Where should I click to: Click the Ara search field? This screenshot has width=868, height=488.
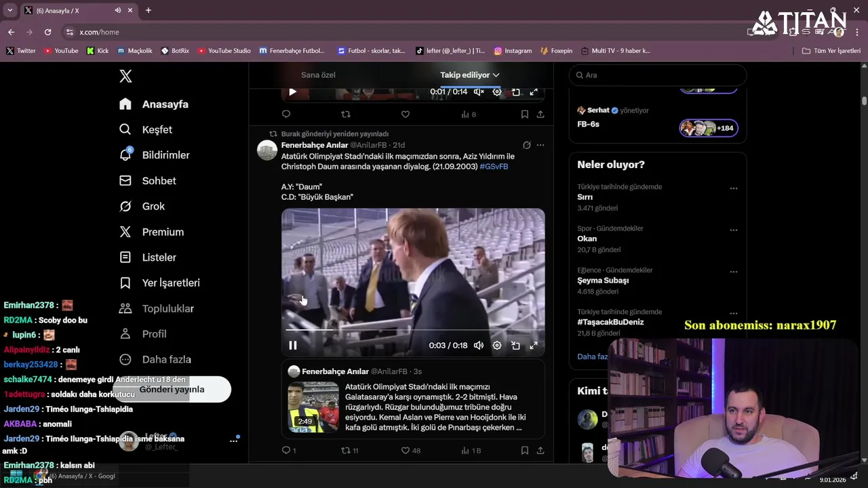658,75
